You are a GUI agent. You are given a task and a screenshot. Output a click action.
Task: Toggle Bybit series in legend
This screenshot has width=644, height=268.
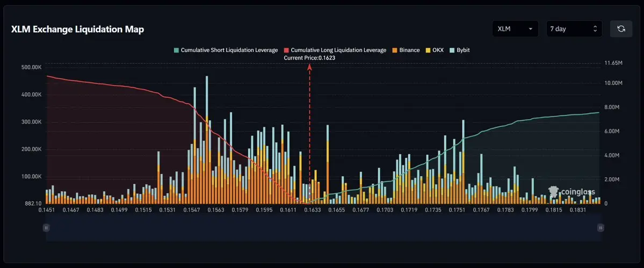click(460, 50)
